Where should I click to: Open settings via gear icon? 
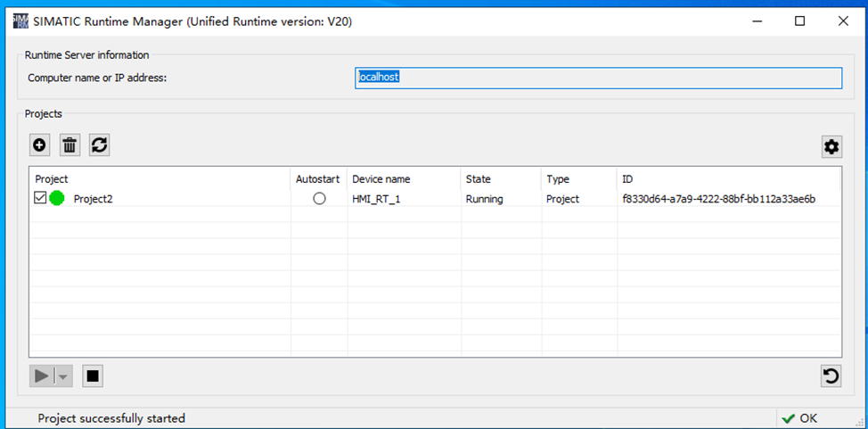(831, 147)
